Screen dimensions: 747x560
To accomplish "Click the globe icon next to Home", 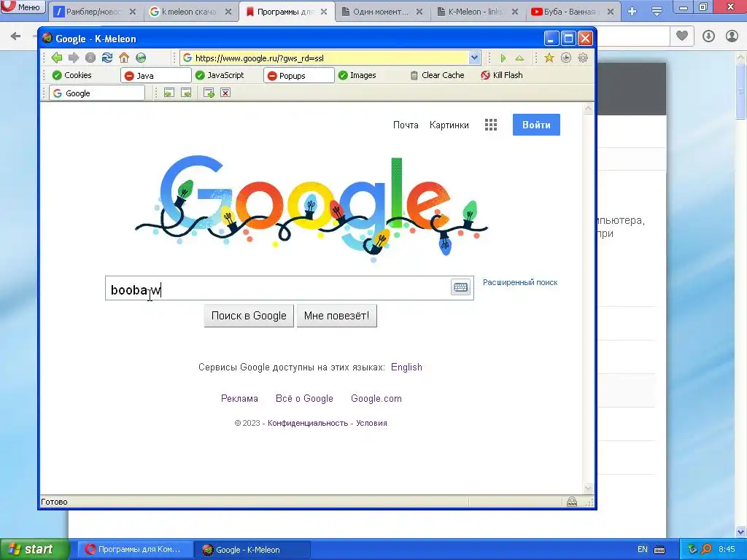I will point(141,58).
